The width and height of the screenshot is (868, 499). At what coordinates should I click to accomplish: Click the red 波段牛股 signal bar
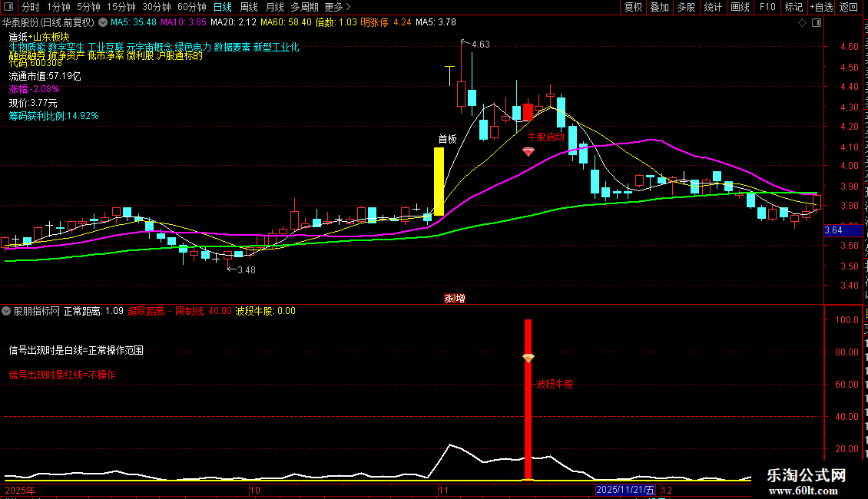click(x=528, y=399)
